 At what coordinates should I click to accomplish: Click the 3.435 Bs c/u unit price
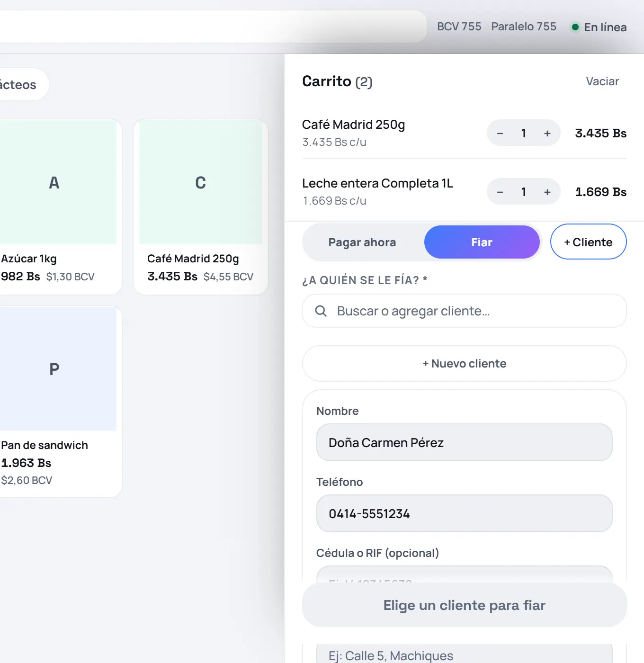334,142
